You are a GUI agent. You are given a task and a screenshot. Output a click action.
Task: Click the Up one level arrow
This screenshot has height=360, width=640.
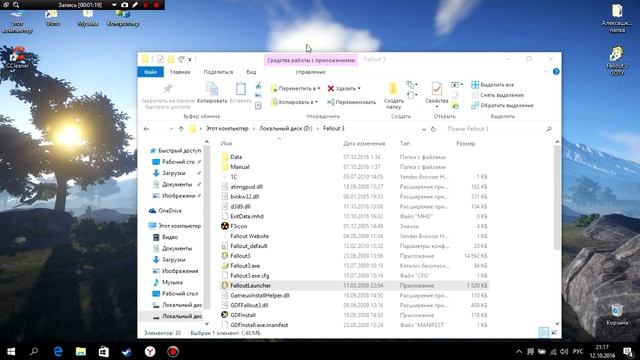[181, 129]
